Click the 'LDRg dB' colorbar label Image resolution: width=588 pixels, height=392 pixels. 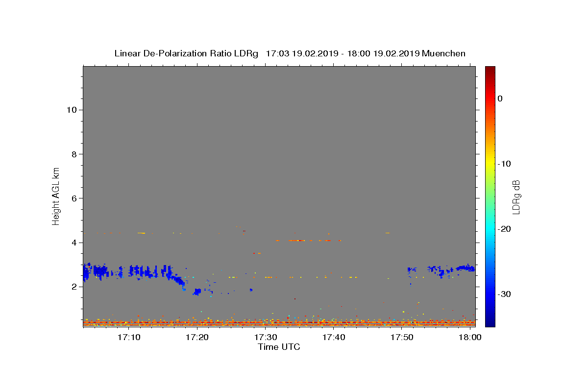coord(515,197)
